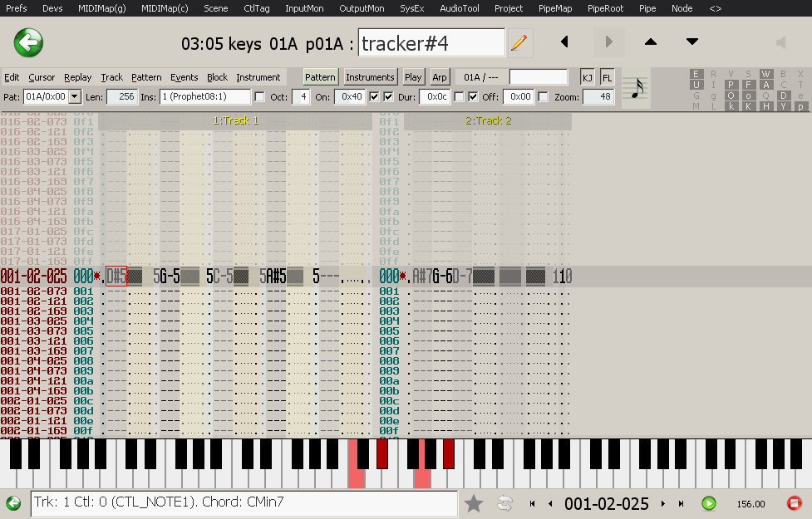The height and width of the screenshot is (519, 812).
Task: Click the pencil edit name icon
Action: (519, 42)
